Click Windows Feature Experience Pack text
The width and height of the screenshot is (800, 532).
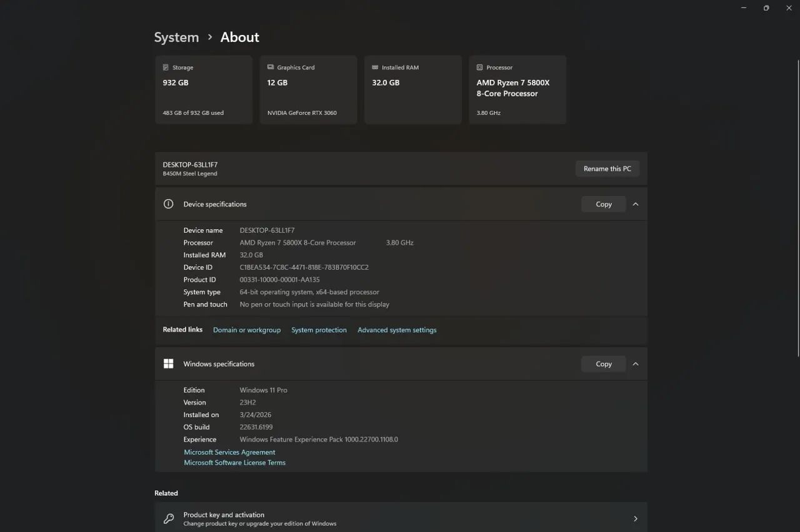(319, 440)
